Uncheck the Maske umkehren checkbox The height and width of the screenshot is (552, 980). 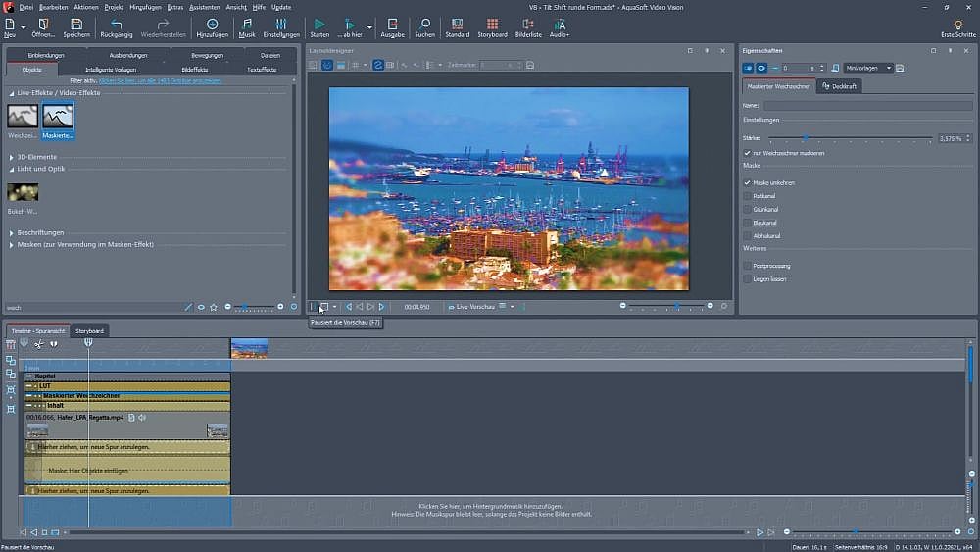[748, 183]
